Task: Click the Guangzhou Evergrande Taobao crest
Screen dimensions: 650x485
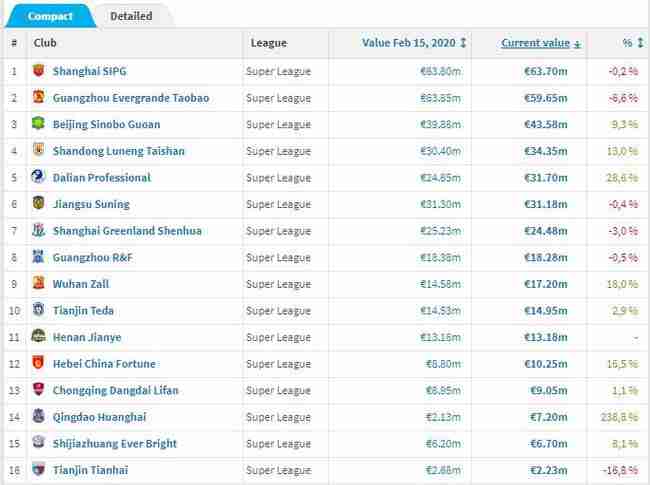Action: click(x=38, y=97)
